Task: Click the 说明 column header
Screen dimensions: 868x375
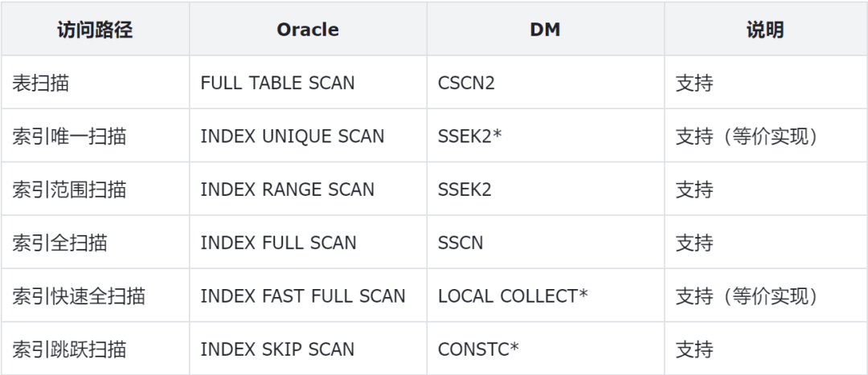Action: 764,31
